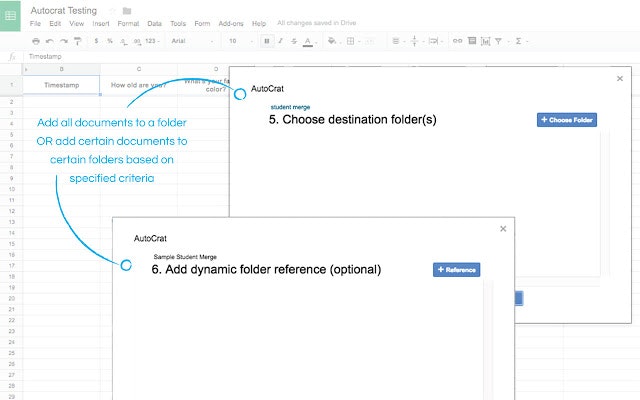
Task: Select row 10 header
Action: pos(11,189)
